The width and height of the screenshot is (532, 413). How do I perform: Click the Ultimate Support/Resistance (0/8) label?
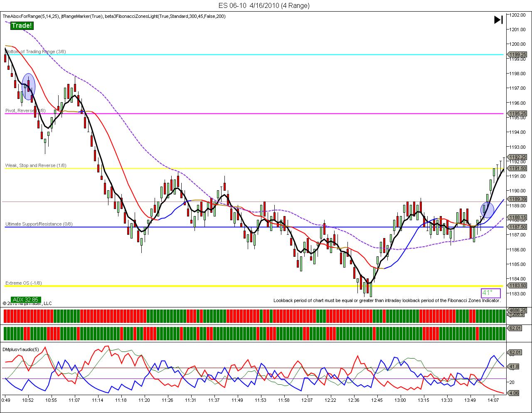click(x=39, y=224)
